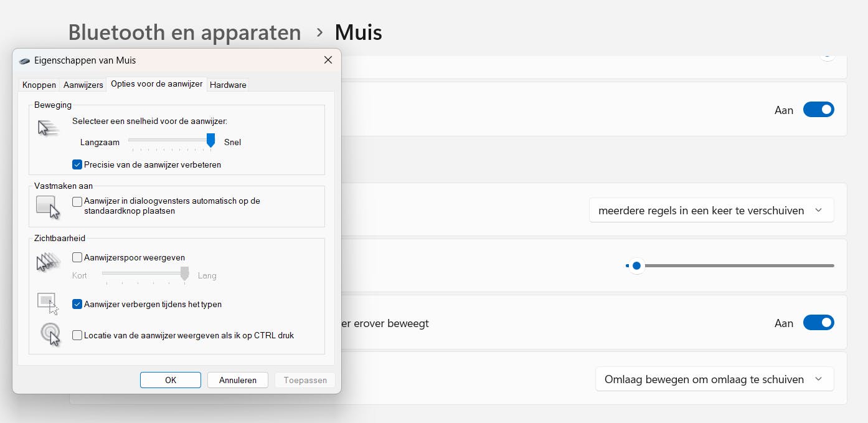This screenshot has height=423, width=868.
Task: Click the CTRL pointer location target icon
Action: 50,335
